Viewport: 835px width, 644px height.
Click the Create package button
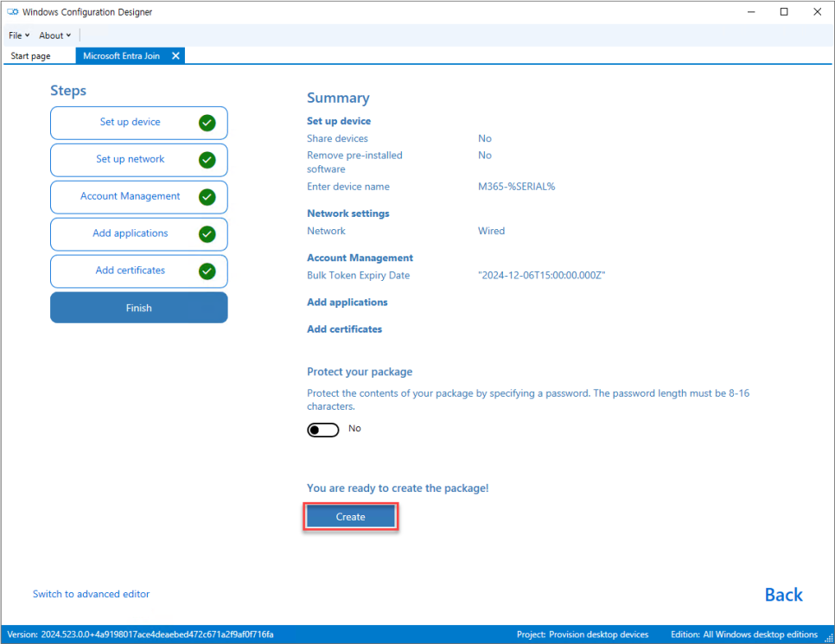tap(350, 517)
